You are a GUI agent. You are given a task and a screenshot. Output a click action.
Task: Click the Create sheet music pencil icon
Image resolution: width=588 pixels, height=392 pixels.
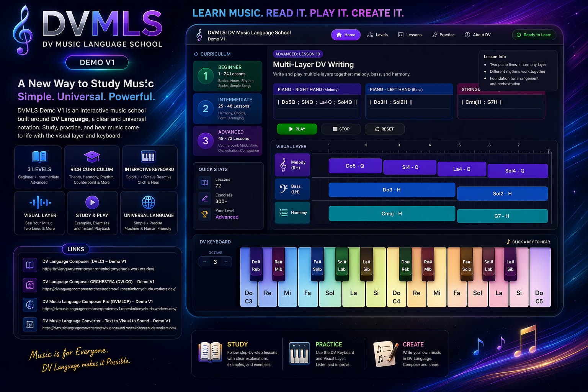386,354
